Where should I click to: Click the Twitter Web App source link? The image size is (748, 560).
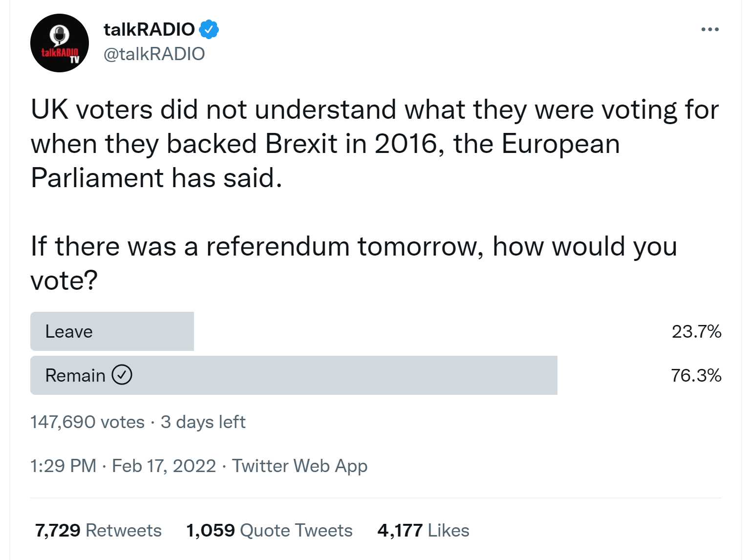(x=299, y=466)
